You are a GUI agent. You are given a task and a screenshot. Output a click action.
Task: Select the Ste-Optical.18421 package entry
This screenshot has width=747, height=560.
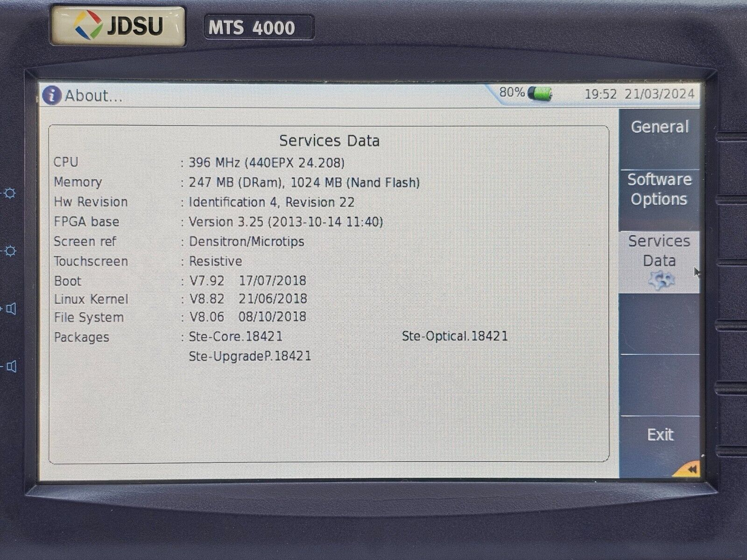point(454,336)
